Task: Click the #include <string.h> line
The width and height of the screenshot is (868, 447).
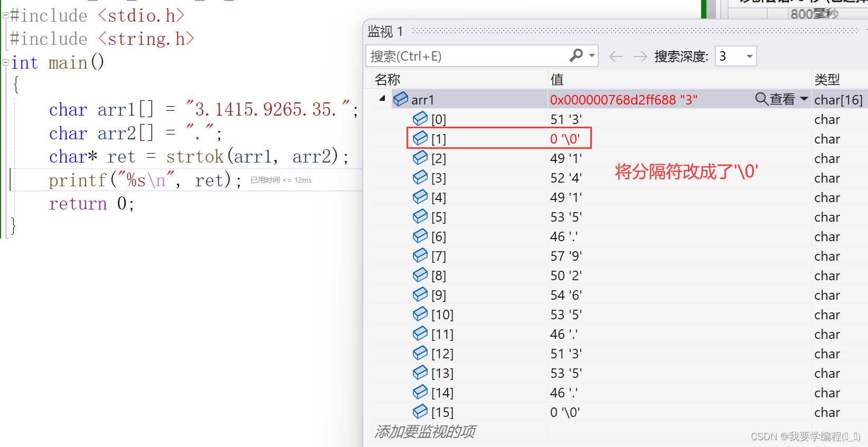Action: click(102, 39)
